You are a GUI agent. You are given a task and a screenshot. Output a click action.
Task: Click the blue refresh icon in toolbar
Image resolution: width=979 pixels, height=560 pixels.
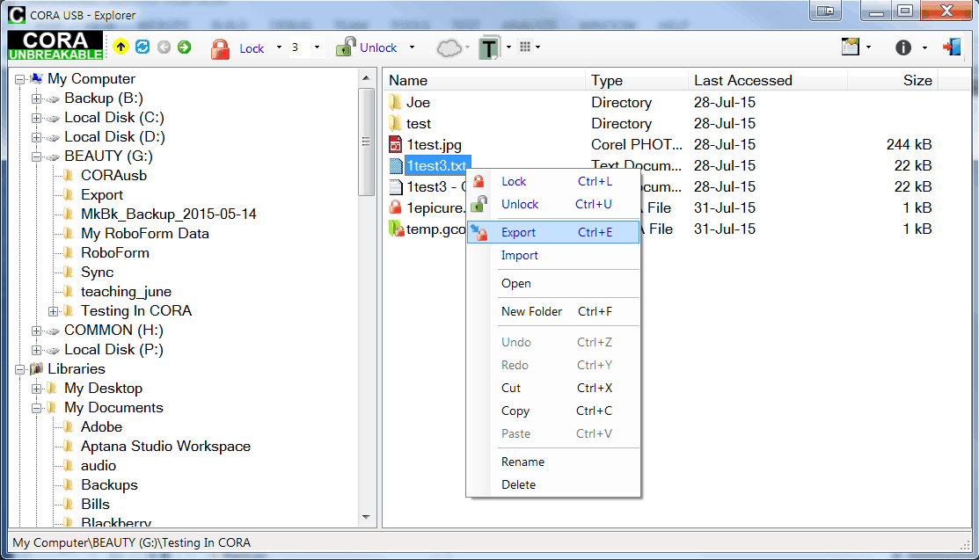point(142,47)
